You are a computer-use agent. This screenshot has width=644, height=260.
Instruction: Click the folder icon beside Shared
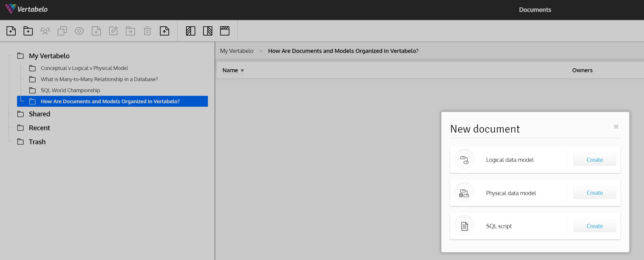click(20, 114)
